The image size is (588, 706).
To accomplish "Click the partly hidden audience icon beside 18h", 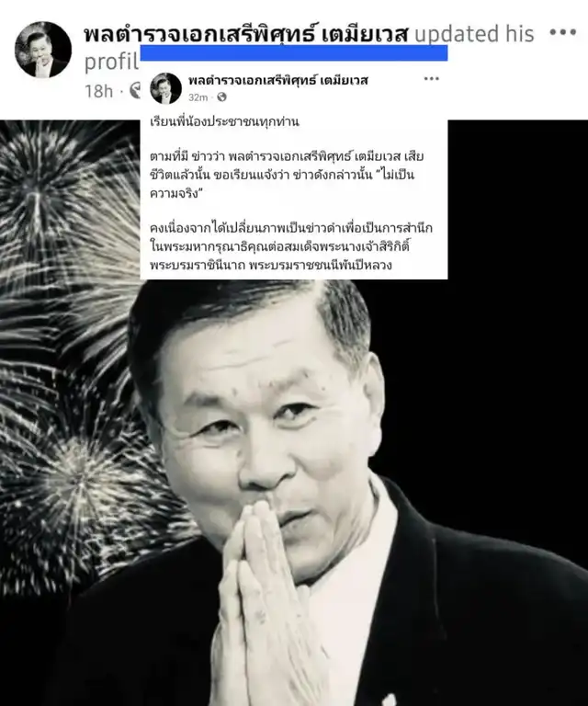I will tap(135, 90).
